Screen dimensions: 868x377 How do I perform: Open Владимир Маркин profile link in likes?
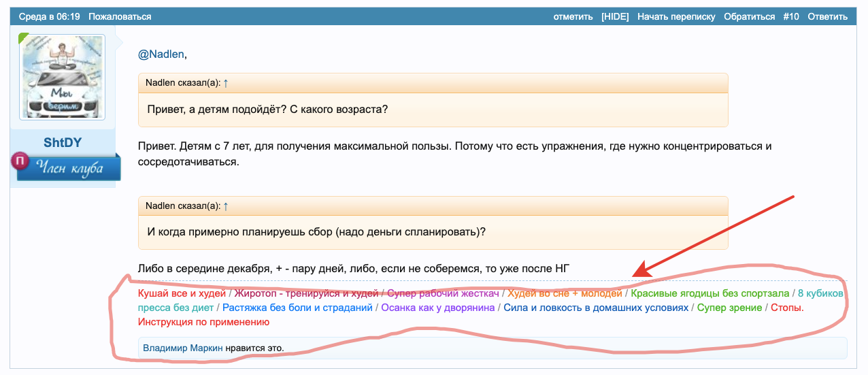coord(182,348)
